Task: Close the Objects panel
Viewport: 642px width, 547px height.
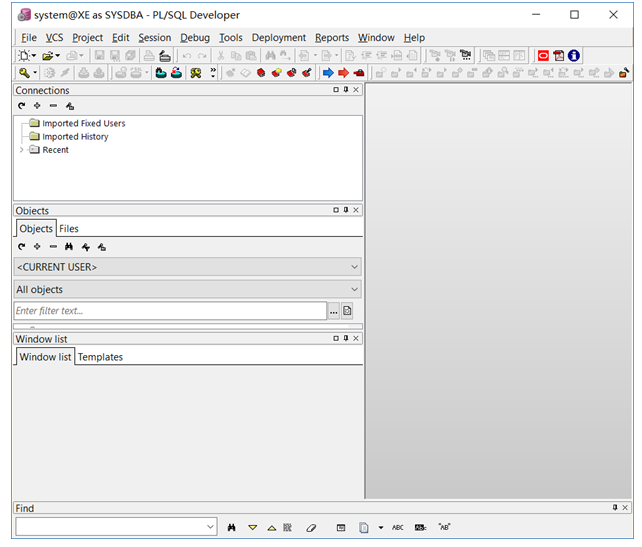Action: point(356,210)
